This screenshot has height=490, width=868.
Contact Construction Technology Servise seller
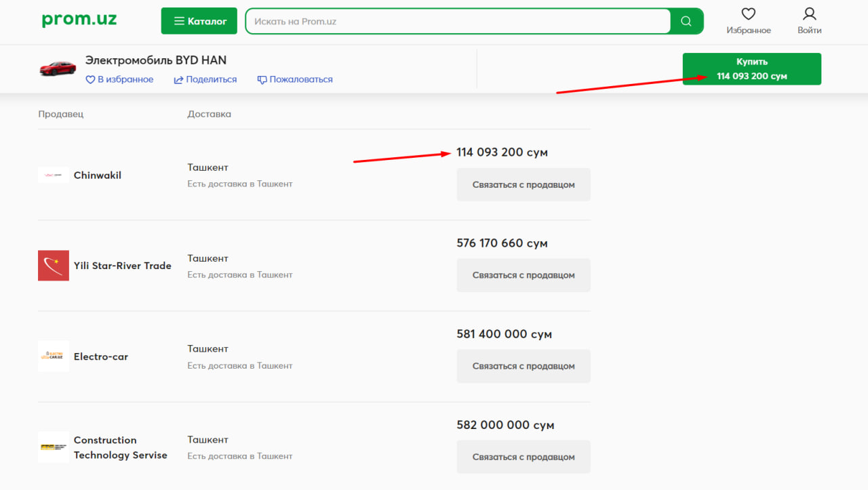(523, 457)
